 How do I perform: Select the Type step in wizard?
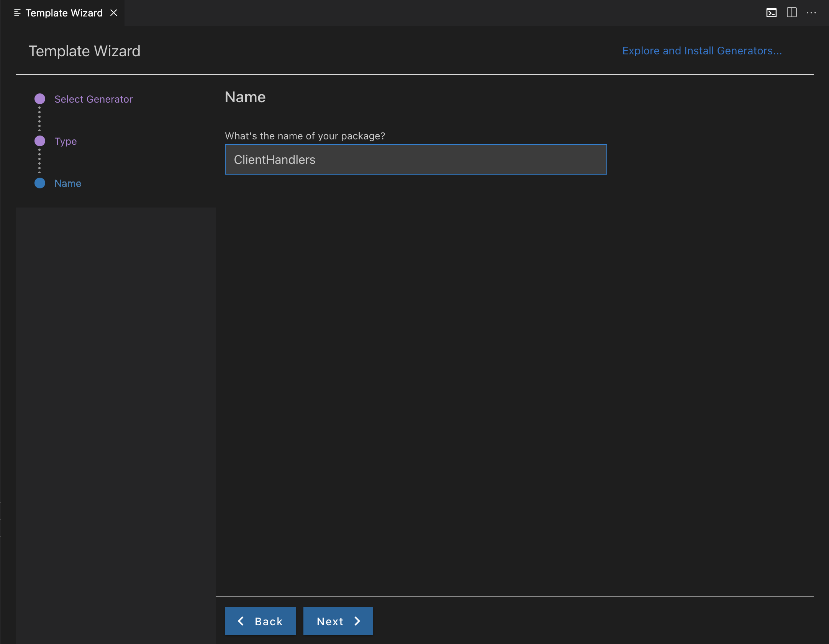tap(65, 141)
